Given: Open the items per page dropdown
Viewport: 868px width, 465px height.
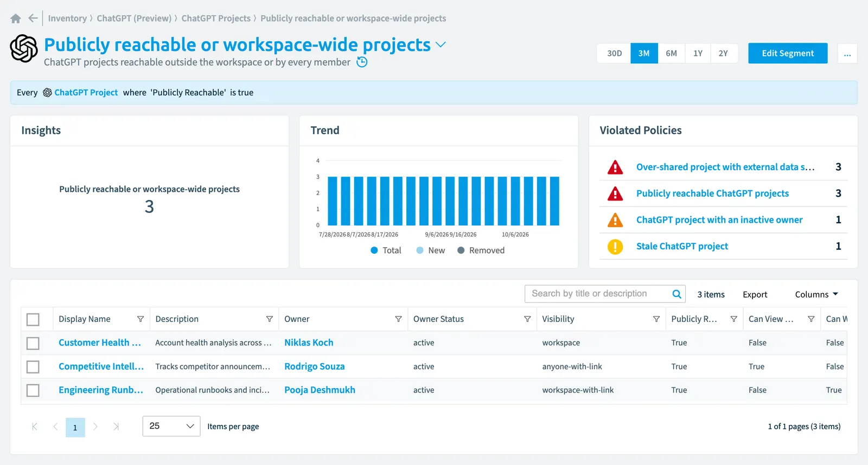Looking at the screenshot, I should [171, 427].
